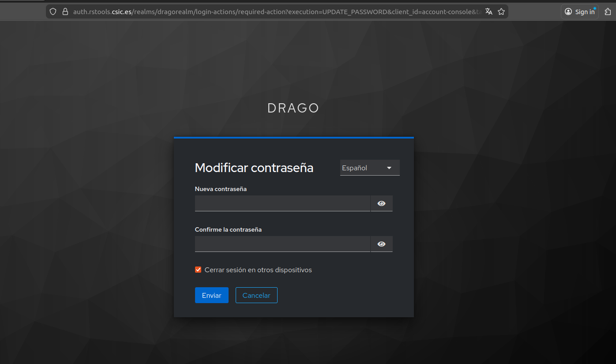Screen dimensions: 616x364
Task: Open the Español language dropdown
Action: click(x=369, y=168)
